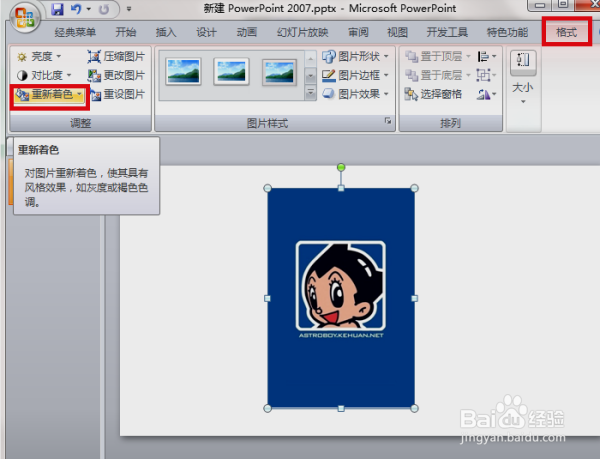The image size is (600, 459).
Task: Customize the Quick Access Toolbar dropdown
Action: tap(129, 9)
